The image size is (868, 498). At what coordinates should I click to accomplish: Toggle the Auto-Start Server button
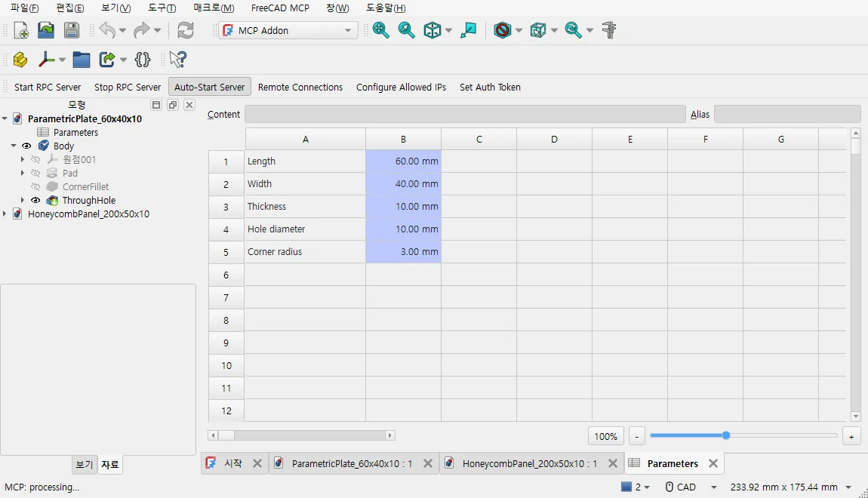coord(209,87)
